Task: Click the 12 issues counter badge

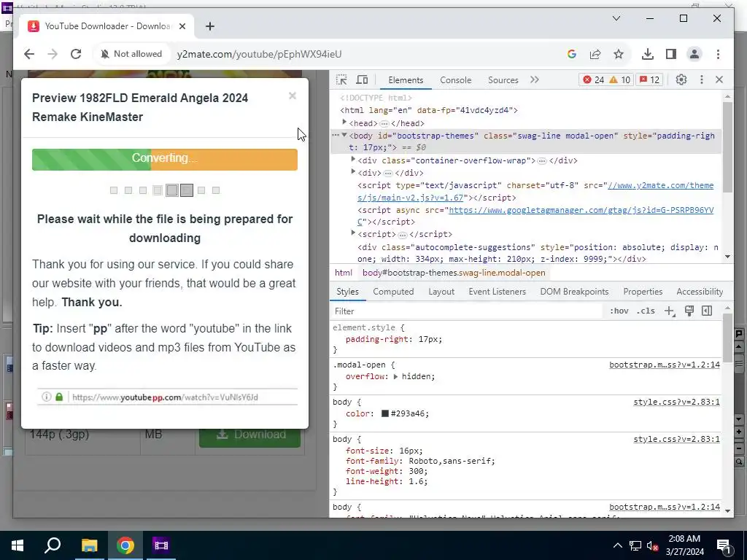Action: (650, 79)
